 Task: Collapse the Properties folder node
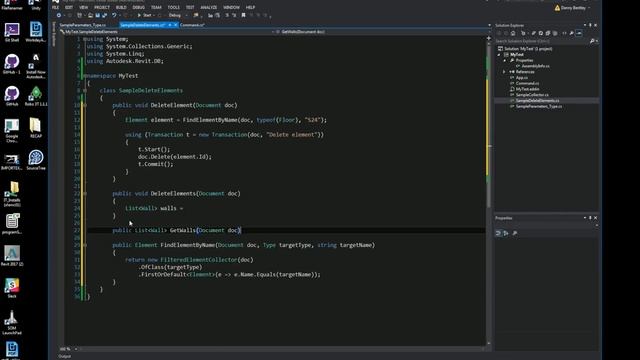tap(504, 60)
